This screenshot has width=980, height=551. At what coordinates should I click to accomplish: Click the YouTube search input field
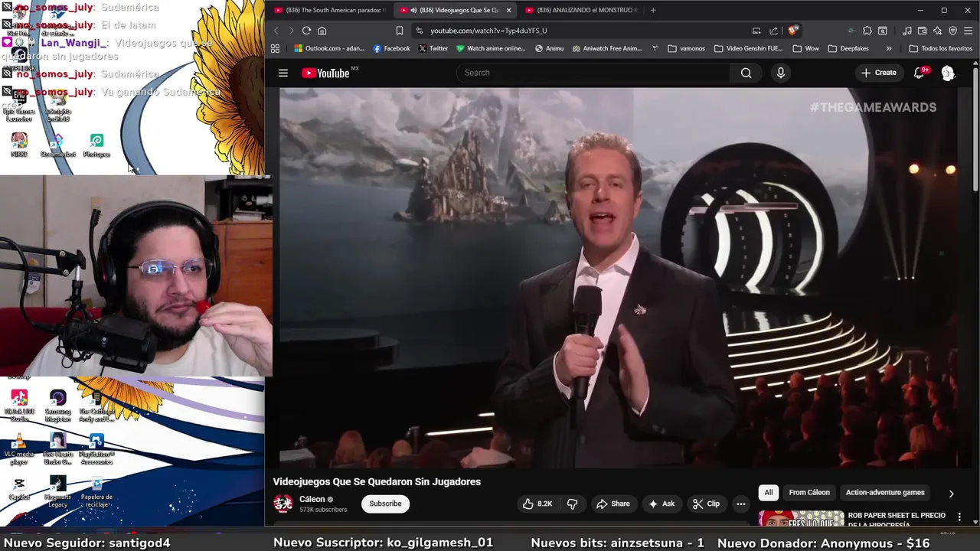(x=593, y=73)
